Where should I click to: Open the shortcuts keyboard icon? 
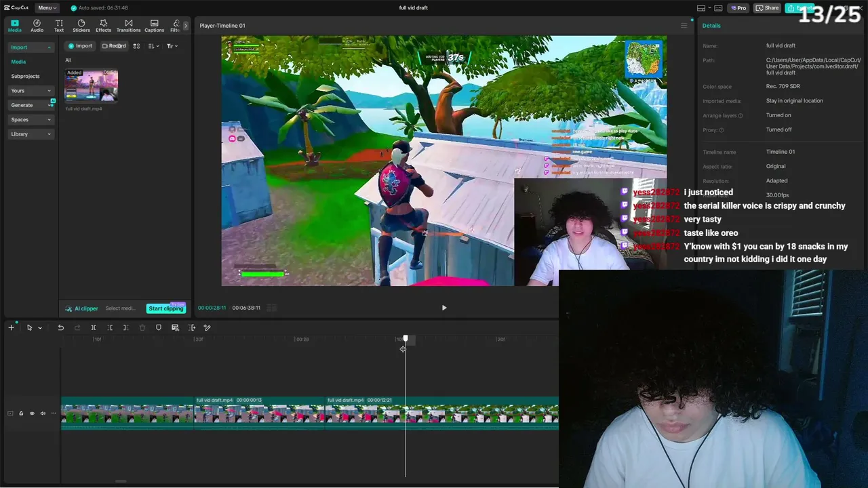pyautogui.click(x=719, y=8)
